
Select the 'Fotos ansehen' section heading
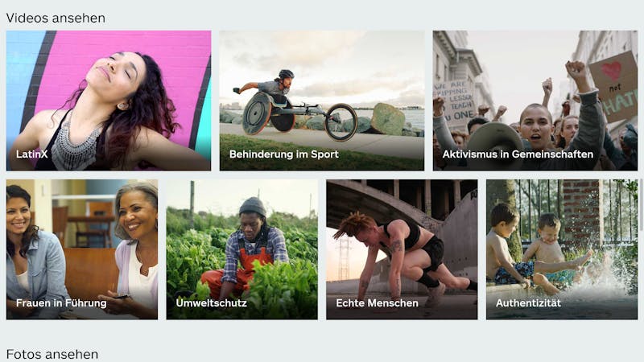pos(52,354)
